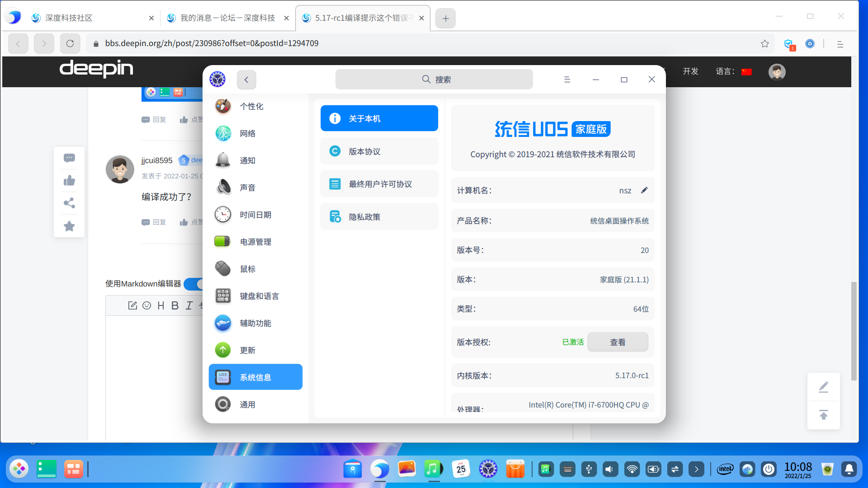Viewport: 868px width, 488px height.
Task: Click the pencil icon to edit computer name
Action: [x=644, y=190]
